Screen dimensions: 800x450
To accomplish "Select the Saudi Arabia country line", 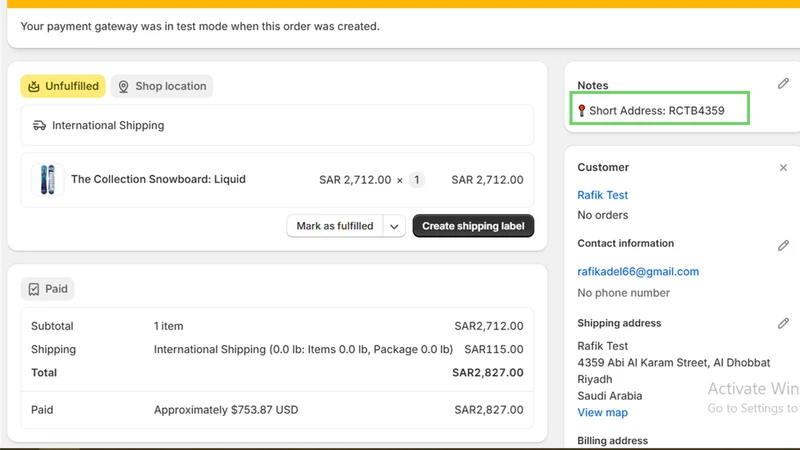I will click(609, 396).
